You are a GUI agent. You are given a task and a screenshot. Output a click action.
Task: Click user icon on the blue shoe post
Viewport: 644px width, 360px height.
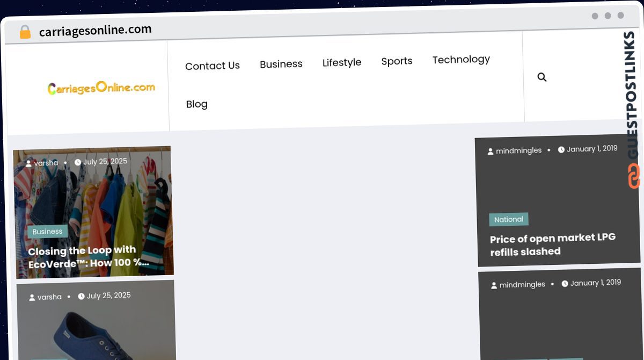(x=32, y=298)
